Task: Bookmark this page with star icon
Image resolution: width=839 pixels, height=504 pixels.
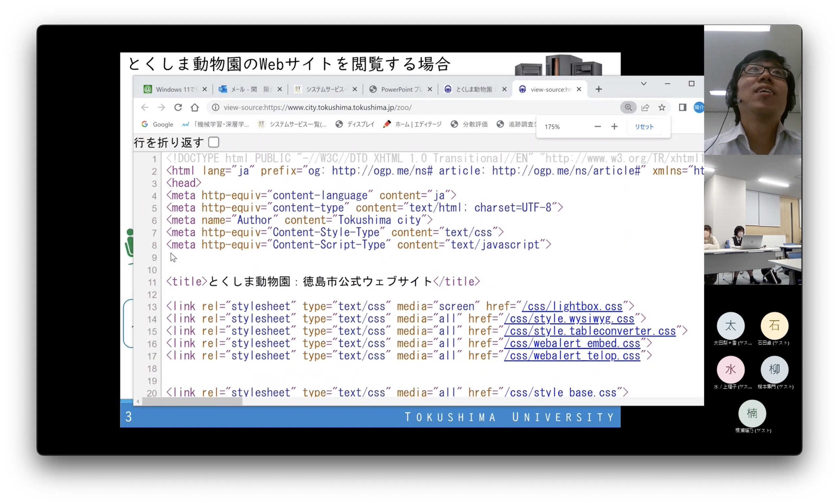Action: (x=661, y=107)
